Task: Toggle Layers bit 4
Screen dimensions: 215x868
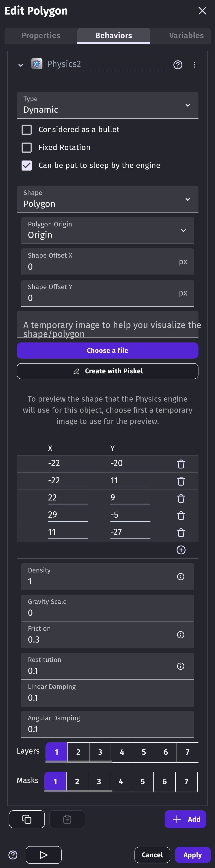Action: 122,752
